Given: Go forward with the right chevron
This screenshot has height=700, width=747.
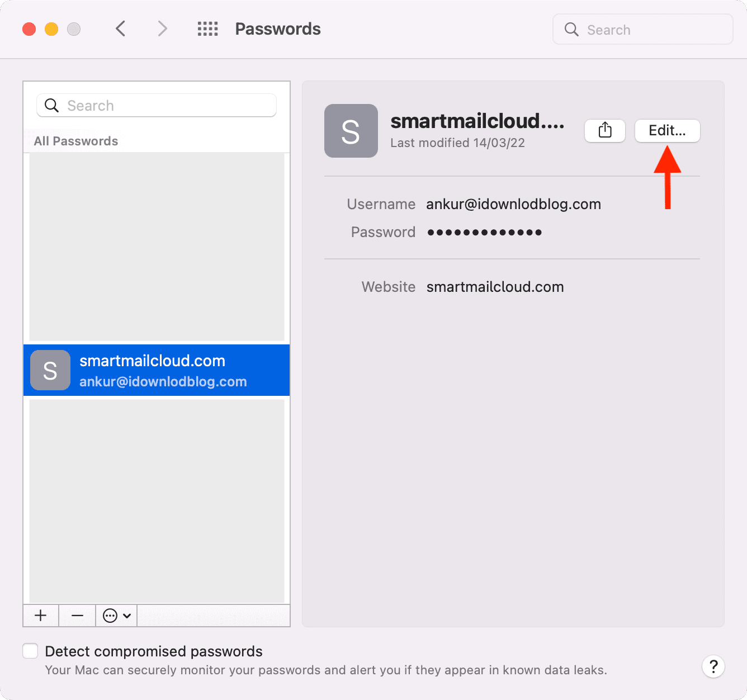Looking at the screenshot, I should [x=162, y=29].
